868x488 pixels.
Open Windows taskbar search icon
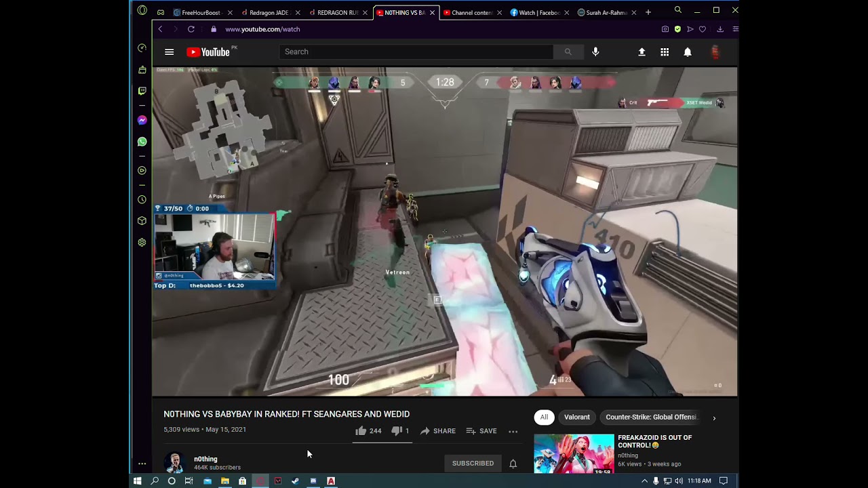pyautogui.click(x=155, y=481)
